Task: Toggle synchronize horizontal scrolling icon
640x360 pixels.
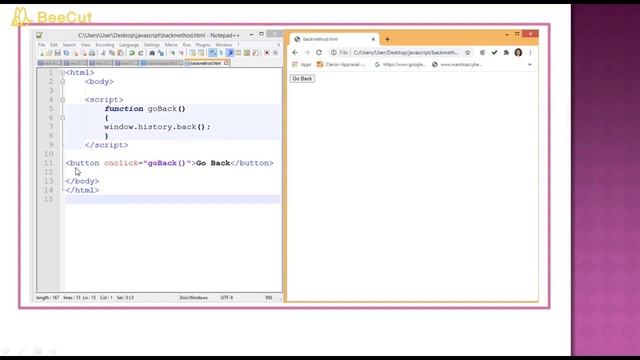Action: point(201,53)
